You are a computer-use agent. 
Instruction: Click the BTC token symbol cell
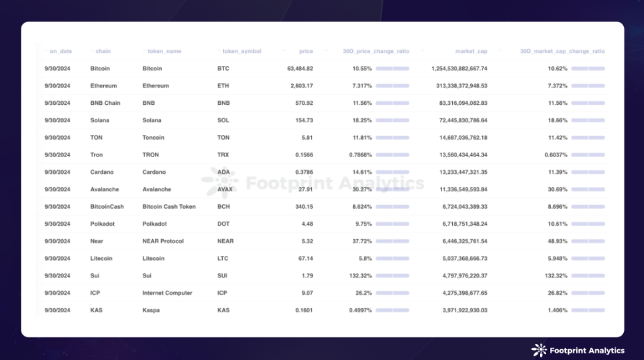pos(223,69)
